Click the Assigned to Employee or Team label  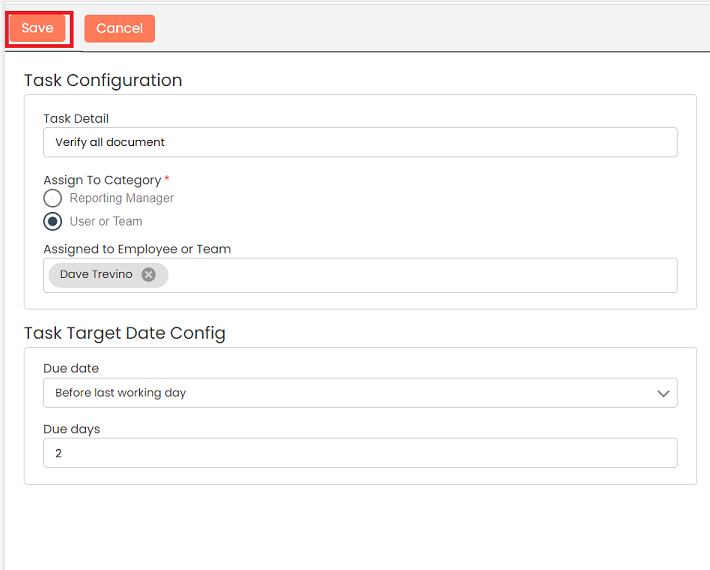point(137,249)
